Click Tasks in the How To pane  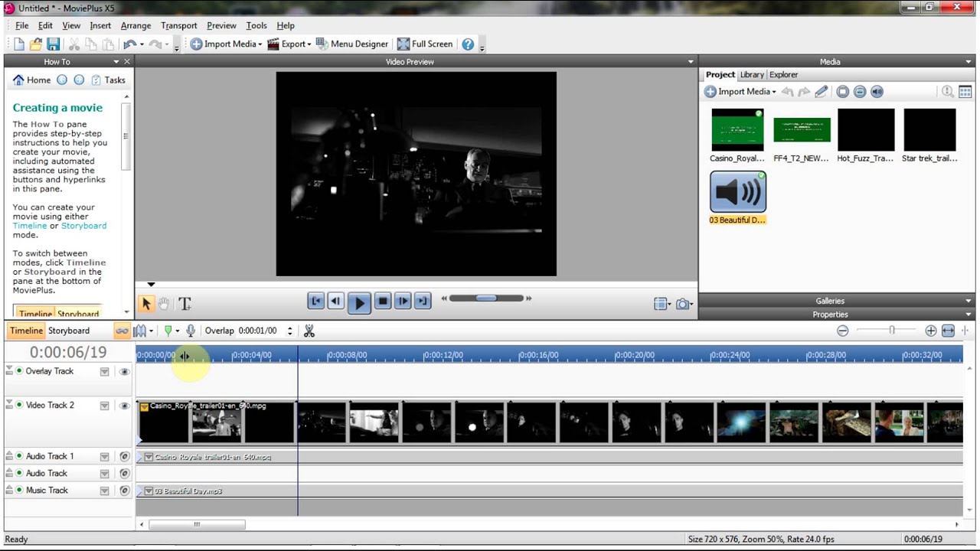point(108,80)
